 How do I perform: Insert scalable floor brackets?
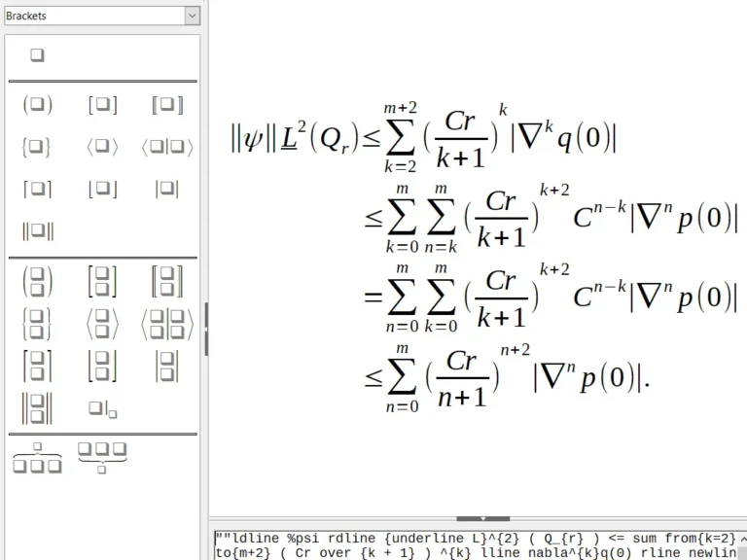pos(102,367)
